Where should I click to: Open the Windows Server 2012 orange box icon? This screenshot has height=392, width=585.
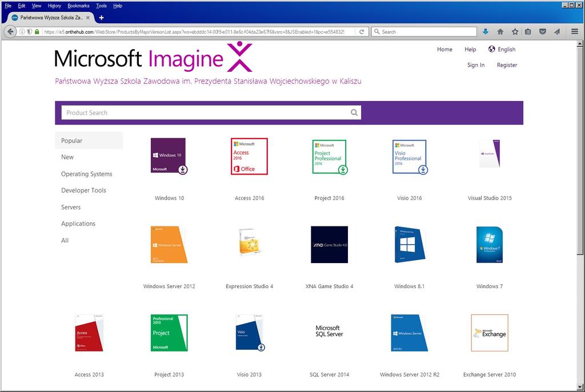pyautogui.click(x=169, y=244)
